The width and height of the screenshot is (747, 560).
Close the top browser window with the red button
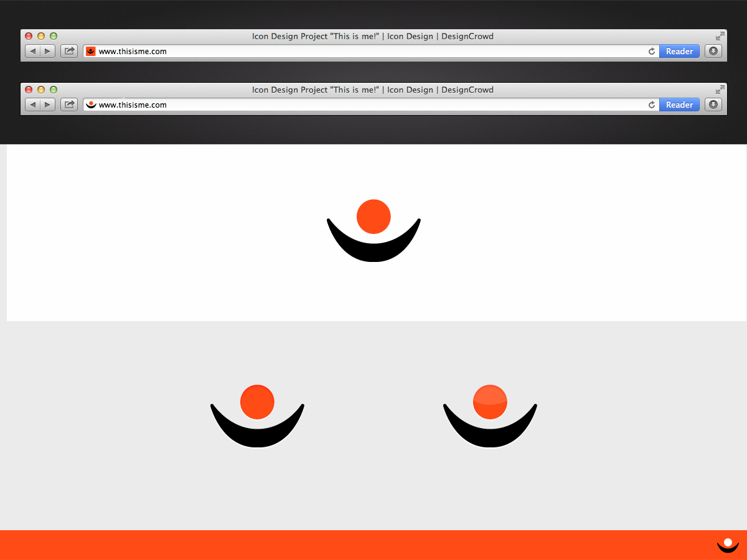tap(29, 36)
